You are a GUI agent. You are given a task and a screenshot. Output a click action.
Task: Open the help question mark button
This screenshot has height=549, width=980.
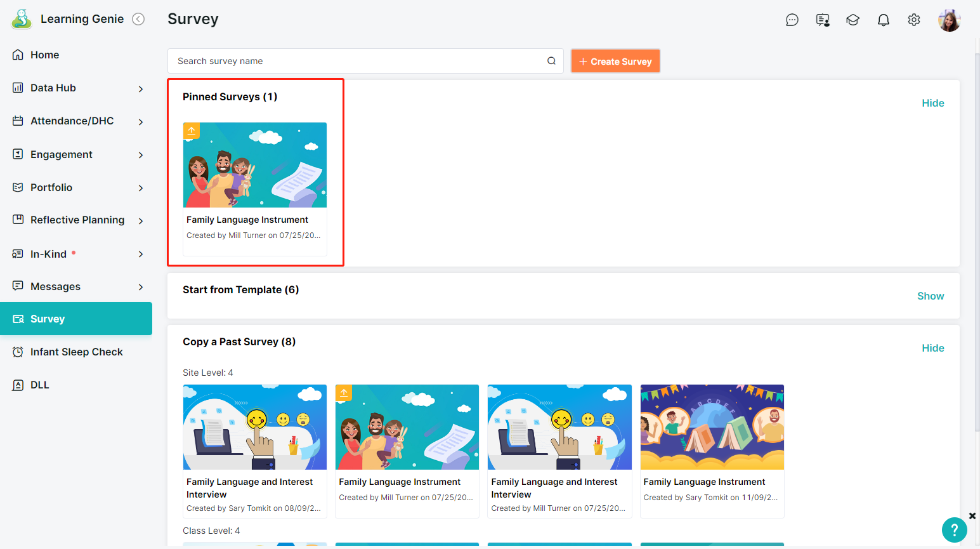tap(954, 530)
